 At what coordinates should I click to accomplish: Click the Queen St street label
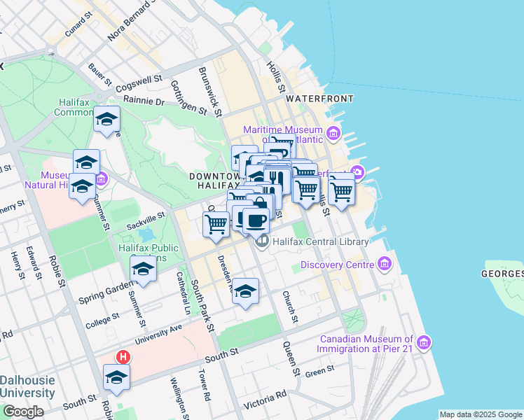291,358
